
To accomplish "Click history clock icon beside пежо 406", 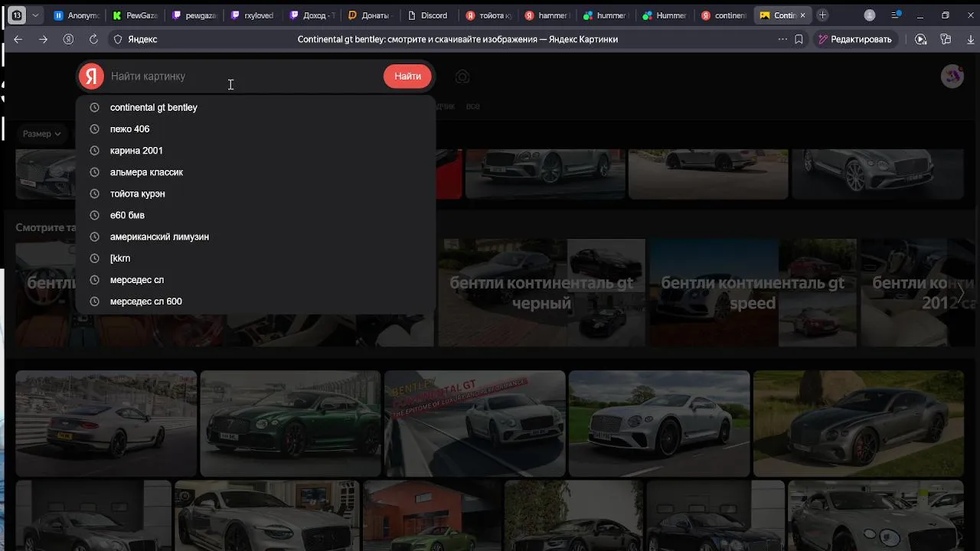I will 94,129.
